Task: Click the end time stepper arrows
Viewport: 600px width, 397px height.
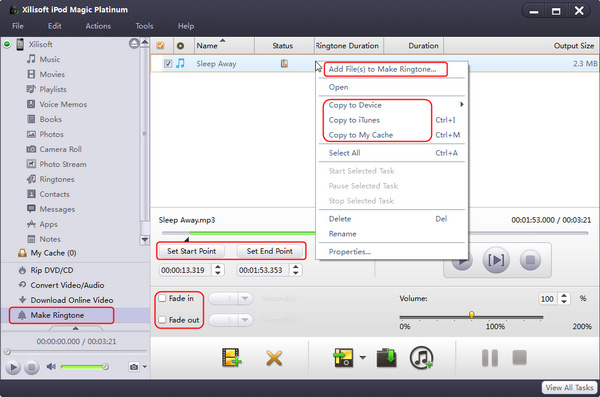Action: pos(295,270)
